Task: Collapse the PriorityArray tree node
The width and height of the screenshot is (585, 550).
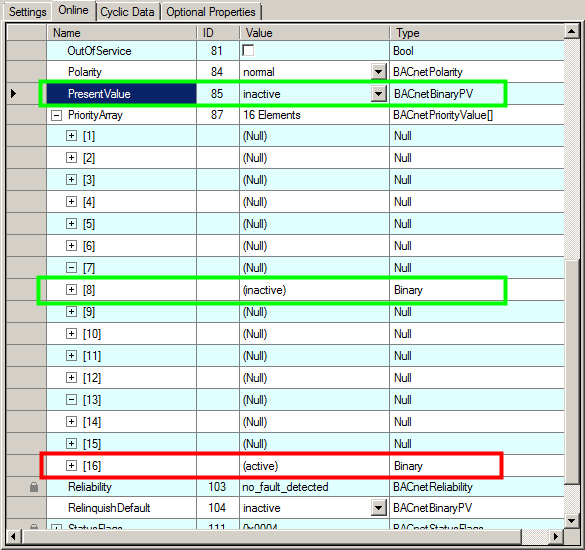Action: point(56,115)
